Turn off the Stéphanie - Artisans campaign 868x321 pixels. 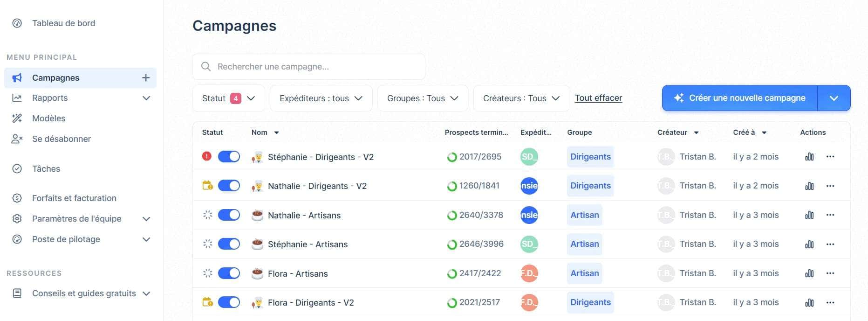pos(229,244)
